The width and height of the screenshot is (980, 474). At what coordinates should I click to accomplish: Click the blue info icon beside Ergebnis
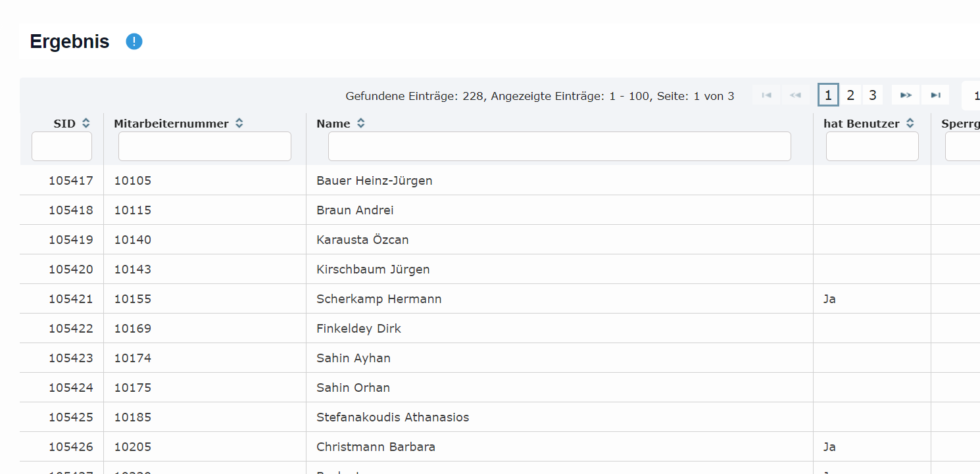[x=134, y=42]
